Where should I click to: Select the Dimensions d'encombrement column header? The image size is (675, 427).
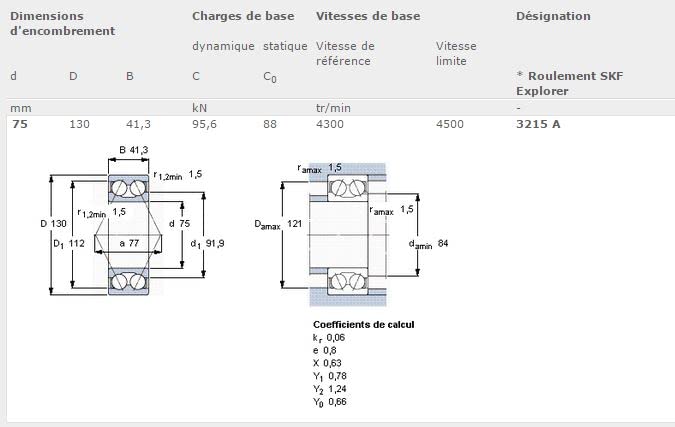(62, 23)
